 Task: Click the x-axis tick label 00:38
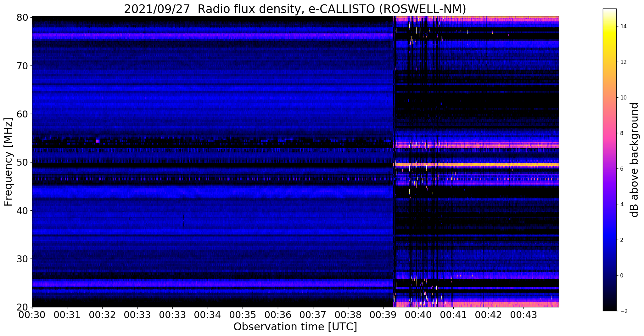(x=348, y=315)
